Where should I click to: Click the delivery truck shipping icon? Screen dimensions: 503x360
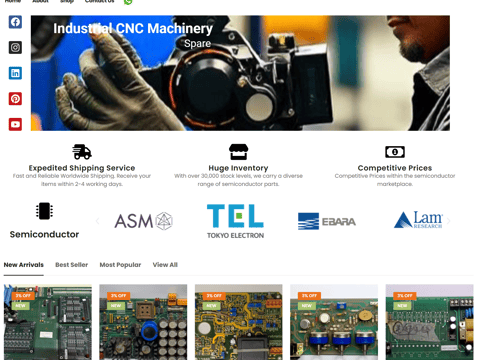82,152
